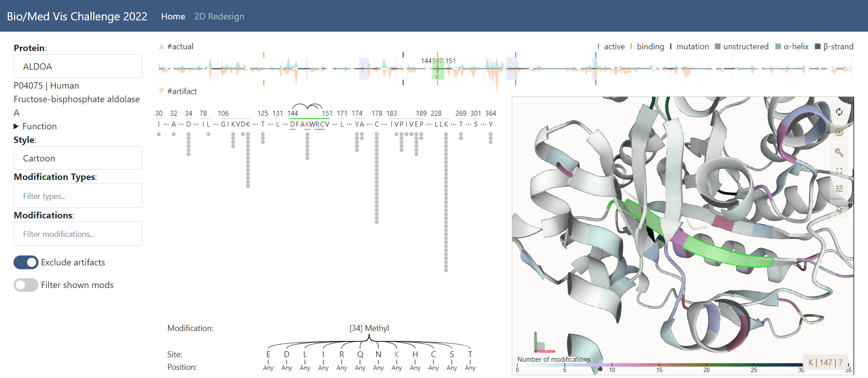The height and width of the screenshot is (378, 868).
Task: Click the Number of modifications color scale
Action: click(x=660, y=364)
